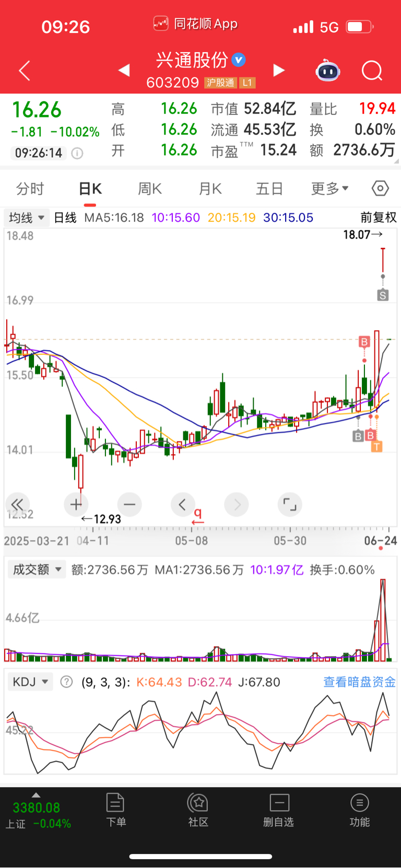Open 下单 order icon in bottom bar
Screen dimensions: 401x868
click(115, 810)
